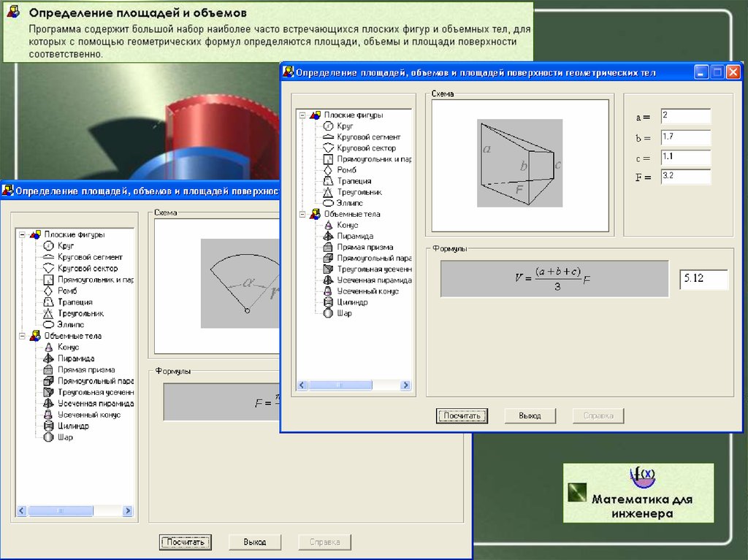Click the Треугольник icon in back window tree
Image resolution: width=748 pixels, height=560 pixels.
[49, 313]
